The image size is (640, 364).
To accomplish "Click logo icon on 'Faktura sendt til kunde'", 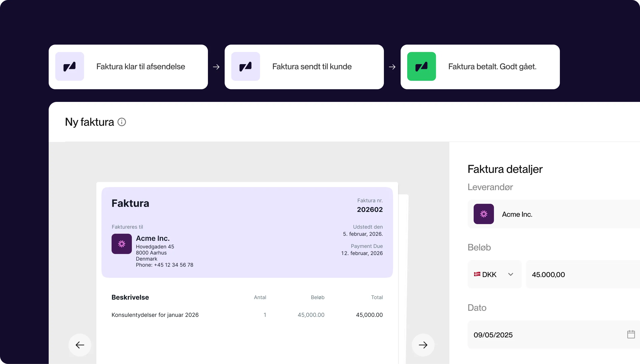I will (x=245, y=66).
